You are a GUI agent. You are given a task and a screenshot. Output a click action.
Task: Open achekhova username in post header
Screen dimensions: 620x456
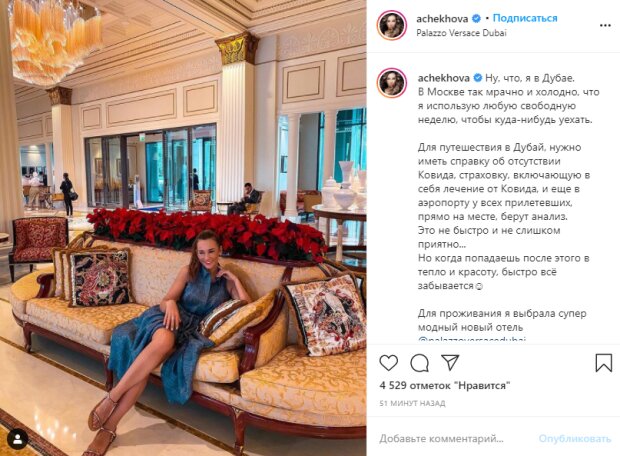pos(442,19)
